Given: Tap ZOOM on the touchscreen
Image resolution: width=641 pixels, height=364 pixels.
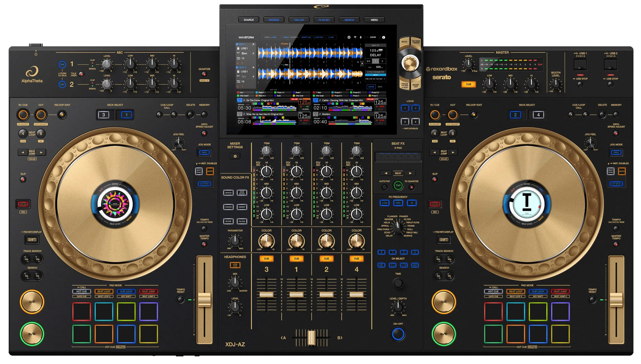Looking at the screenshot, I should (371, 87).
